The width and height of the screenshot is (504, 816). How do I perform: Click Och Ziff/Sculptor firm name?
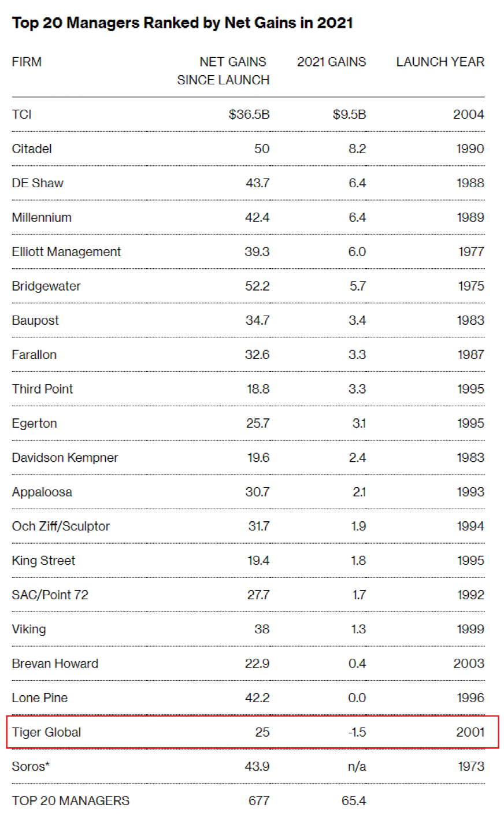(61, 526)
